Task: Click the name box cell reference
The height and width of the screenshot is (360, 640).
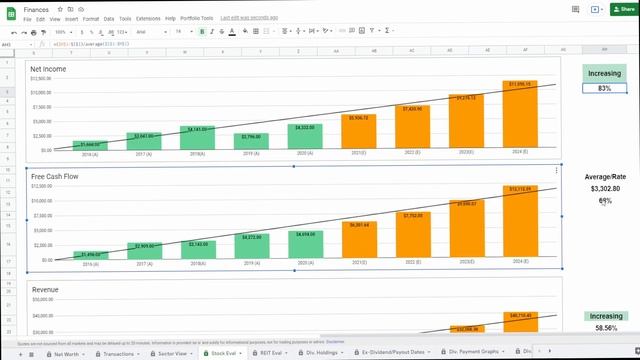Action: tap(16, 44)
